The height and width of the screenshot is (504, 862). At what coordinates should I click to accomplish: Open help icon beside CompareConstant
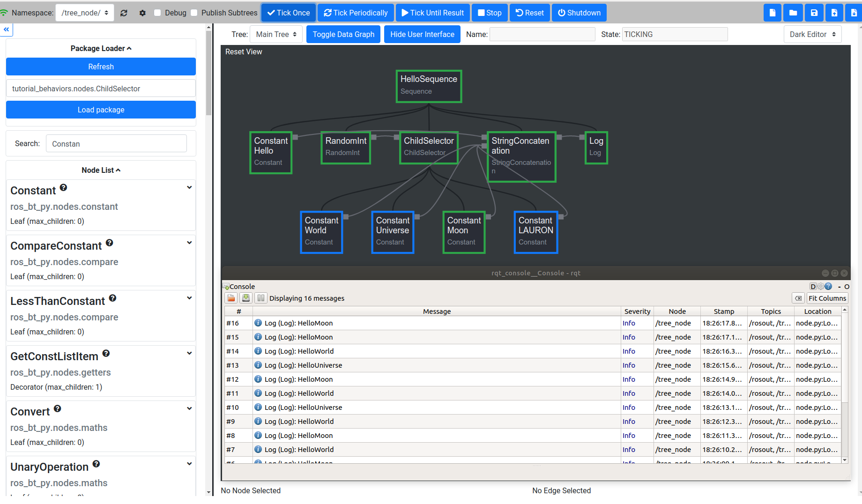click(110, 243)
